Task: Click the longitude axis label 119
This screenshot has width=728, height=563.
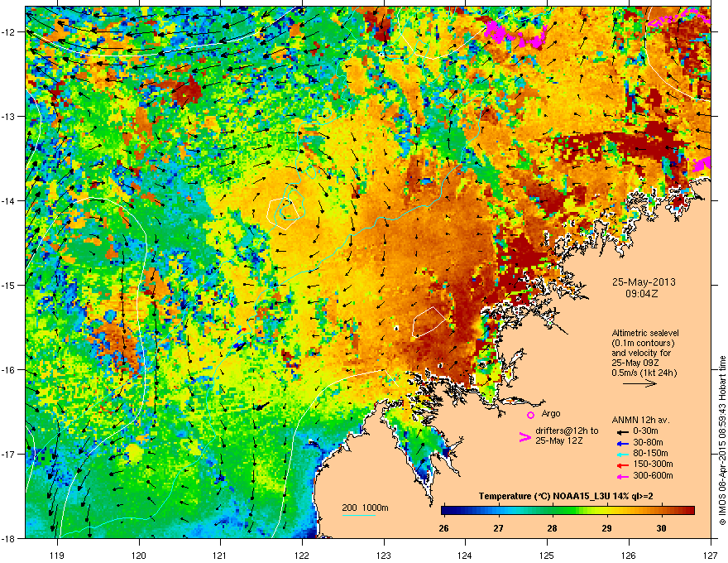Action: click(57, 555)
